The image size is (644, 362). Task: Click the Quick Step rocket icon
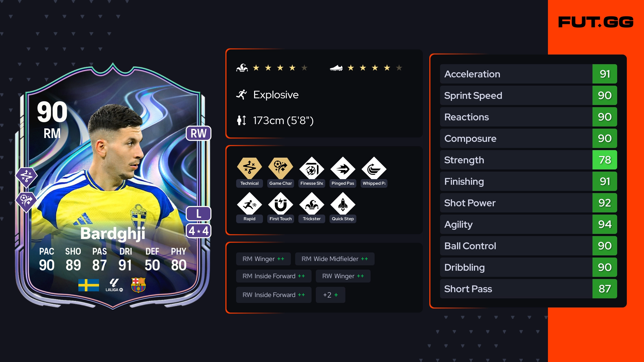tap(343, 205)
